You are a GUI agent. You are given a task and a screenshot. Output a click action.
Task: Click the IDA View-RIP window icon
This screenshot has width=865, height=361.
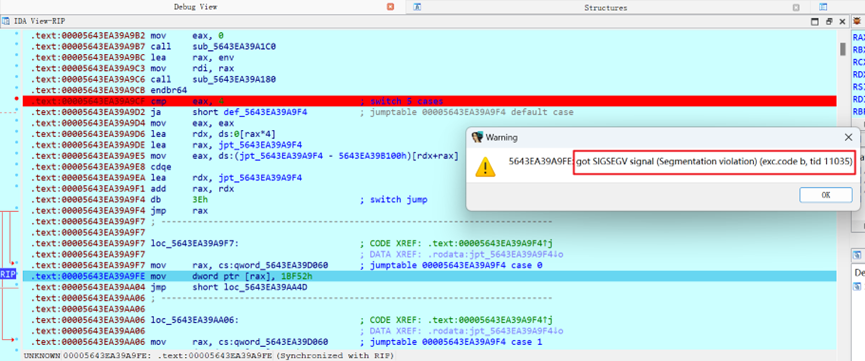point(6,22)
